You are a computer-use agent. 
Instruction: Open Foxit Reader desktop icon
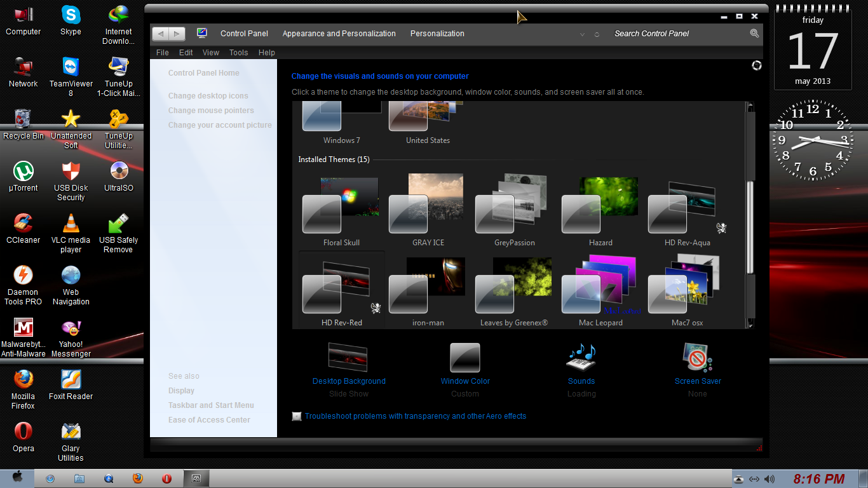(x=71, y=385)
